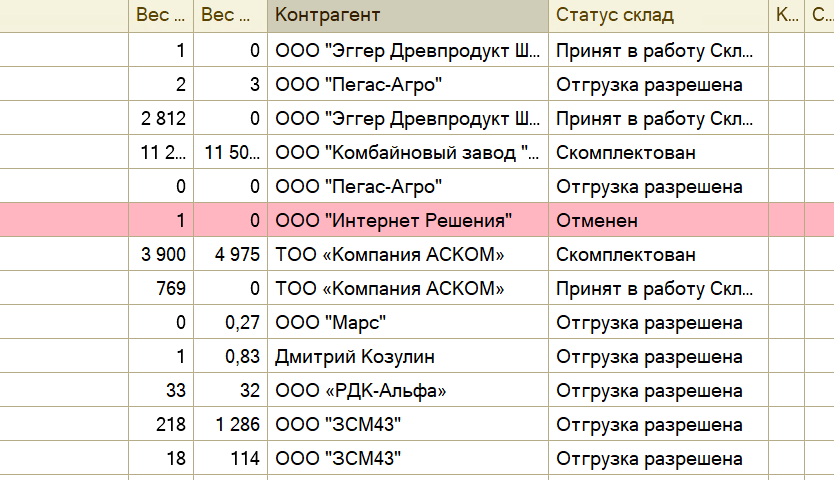Select the ООО "Комбайновый завод" row cell
The width and height of the screenshot is (834, 480).
[x=407, y=152]
